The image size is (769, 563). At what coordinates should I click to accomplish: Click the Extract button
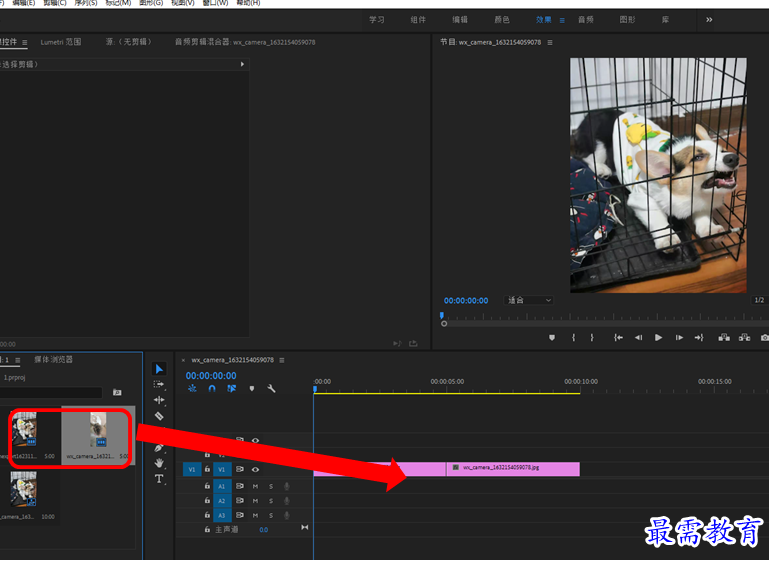coord(744,337)
